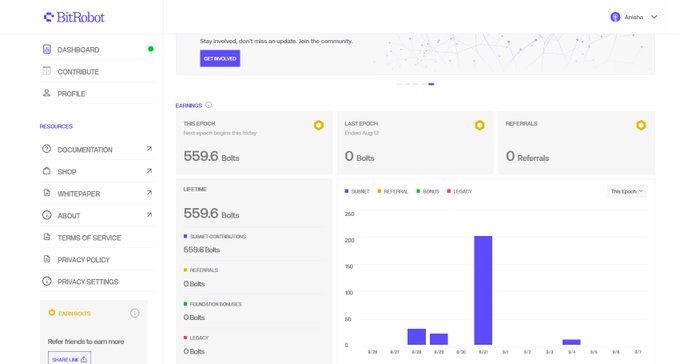Image resolution: width=680 pixels, height=364 pixels.
Task: Click the Contribute table icon
Action: coord(47,71)
